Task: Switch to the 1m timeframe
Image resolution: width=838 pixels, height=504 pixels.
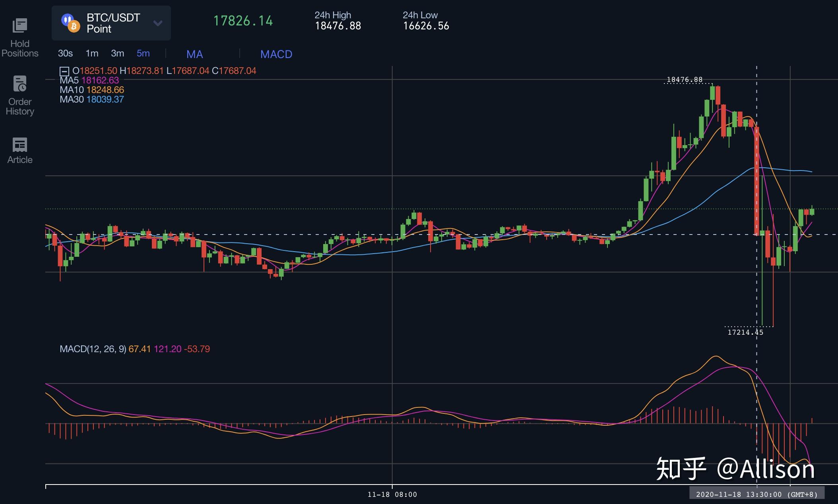Action: click(x=92, y=53)
